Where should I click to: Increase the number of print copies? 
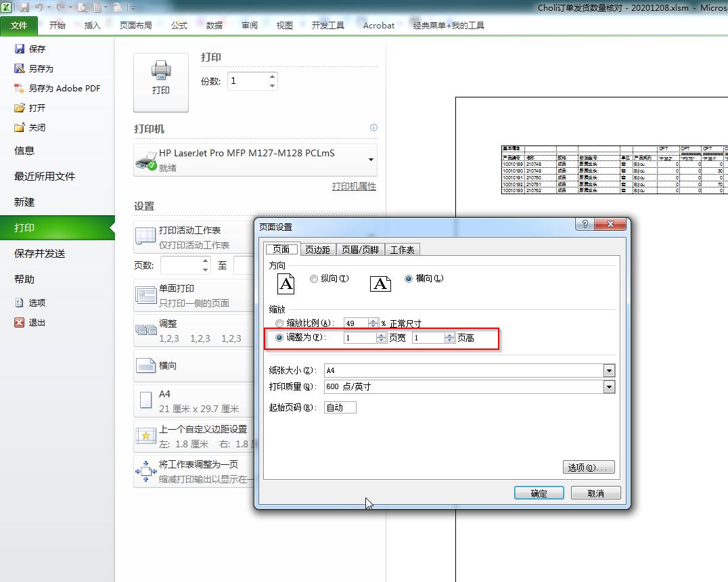[x=272, y=77]
